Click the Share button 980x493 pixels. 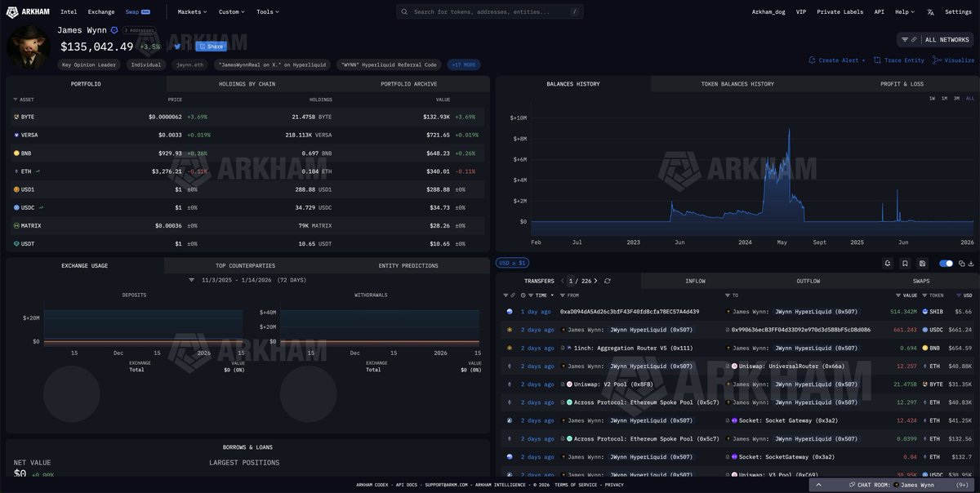[211, 47]
